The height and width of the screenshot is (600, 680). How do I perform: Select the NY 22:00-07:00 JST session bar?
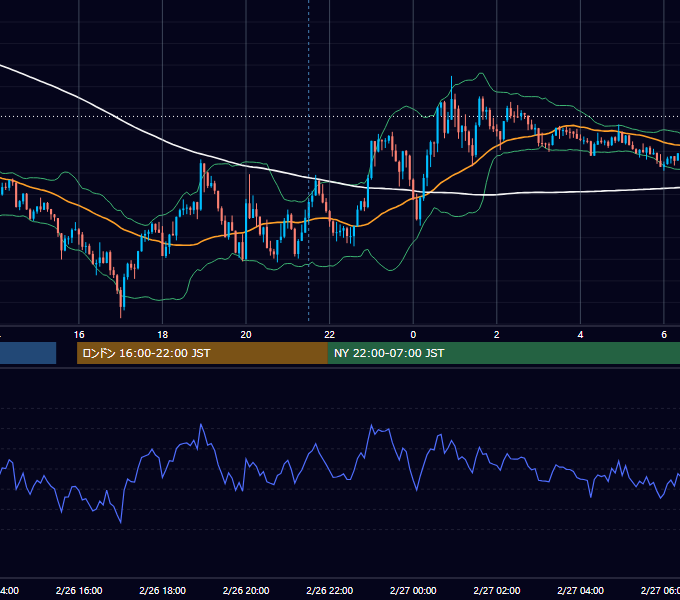coord(503,353)
